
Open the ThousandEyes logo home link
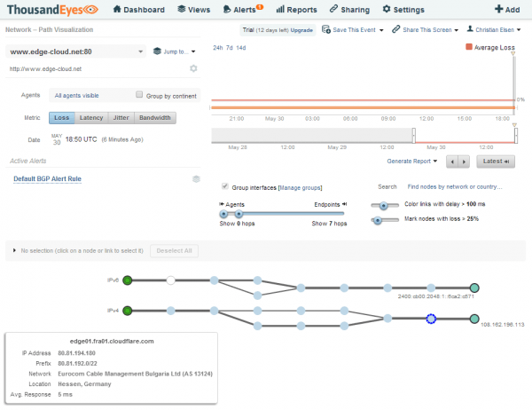click(52, 10)
